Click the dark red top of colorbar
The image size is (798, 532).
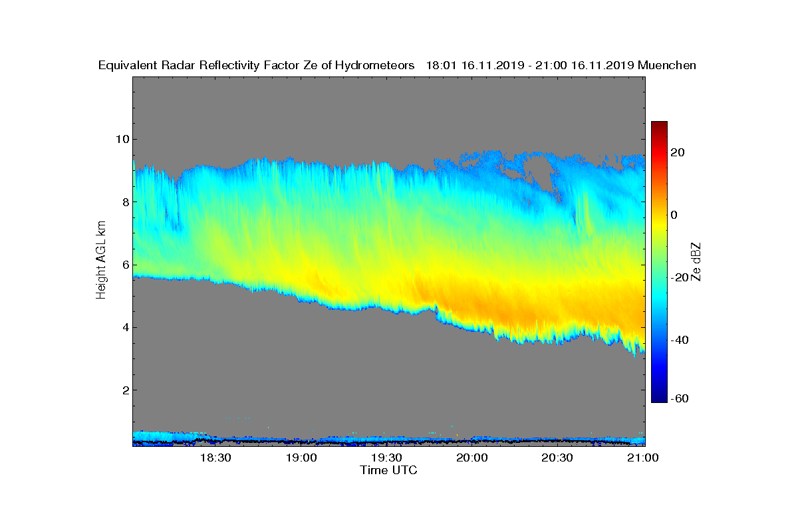click(659, 126)
